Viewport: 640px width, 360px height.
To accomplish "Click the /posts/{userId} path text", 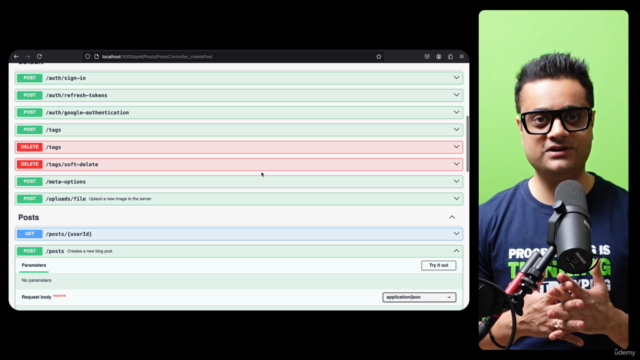I will click(x=69, y=234).
